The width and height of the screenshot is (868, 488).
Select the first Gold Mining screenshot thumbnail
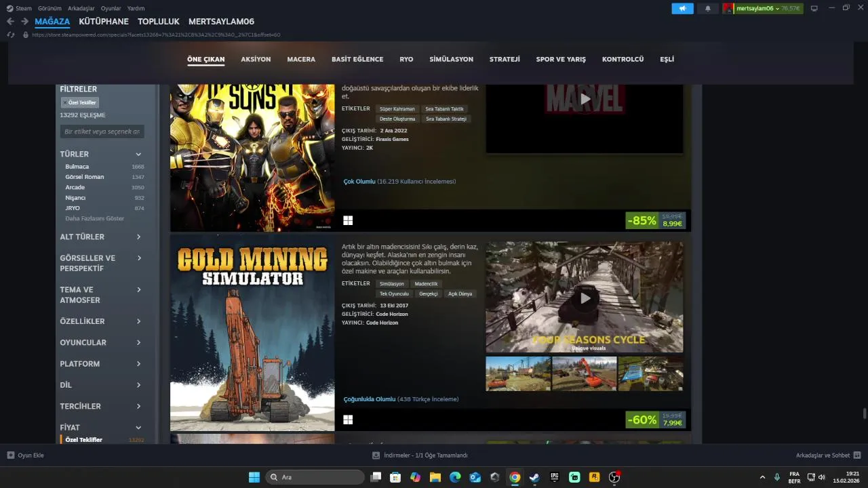[518, 373]
